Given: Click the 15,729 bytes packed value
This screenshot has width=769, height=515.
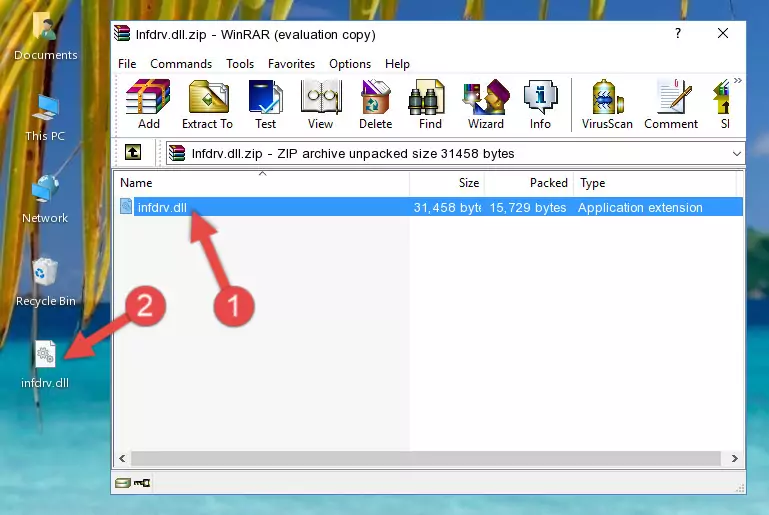Looking at the screenshot, I should pos(528,207).
